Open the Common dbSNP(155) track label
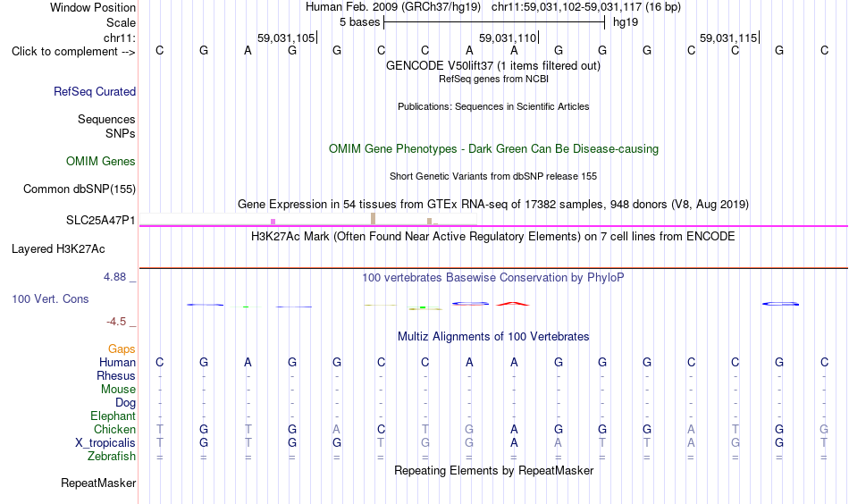This screenshot has height=504, width=849. coord(79,189)
